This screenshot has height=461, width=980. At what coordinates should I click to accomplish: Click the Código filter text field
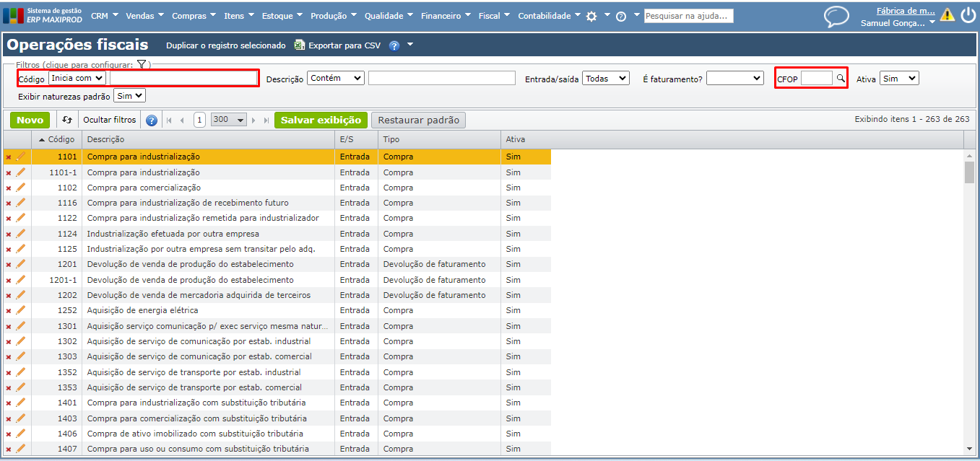pyautogui.click(x=183, y=78)
